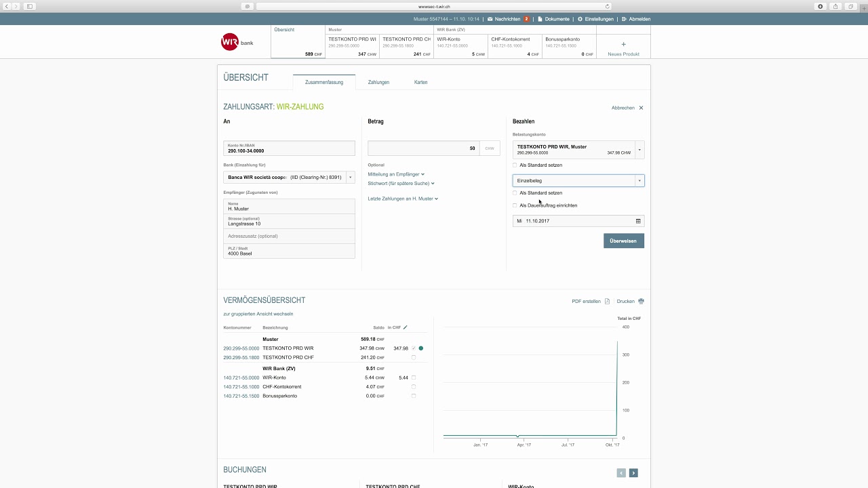This screenshot has width=868, height=488.
Task: Select TESTKONTO PRD WIR top tile
Action: click(x=352, y=46)
